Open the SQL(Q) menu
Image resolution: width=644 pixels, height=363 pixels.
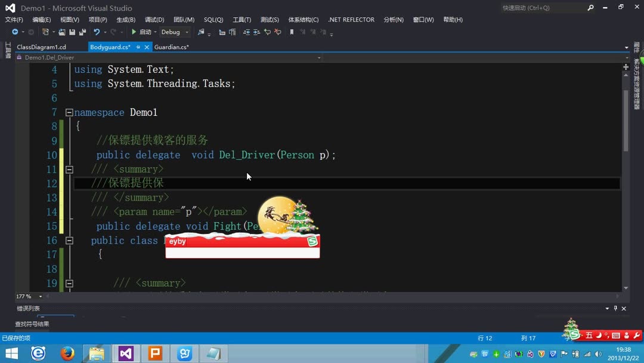[213, 19]
